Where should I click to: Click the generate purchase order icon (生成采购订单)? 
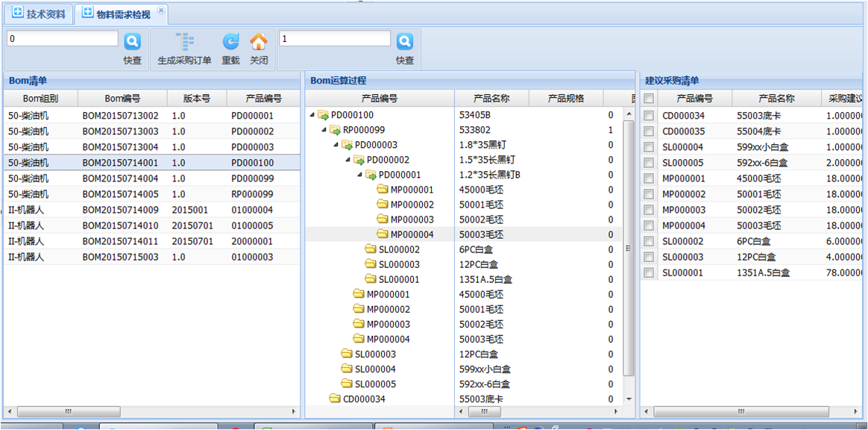[184, 42]
